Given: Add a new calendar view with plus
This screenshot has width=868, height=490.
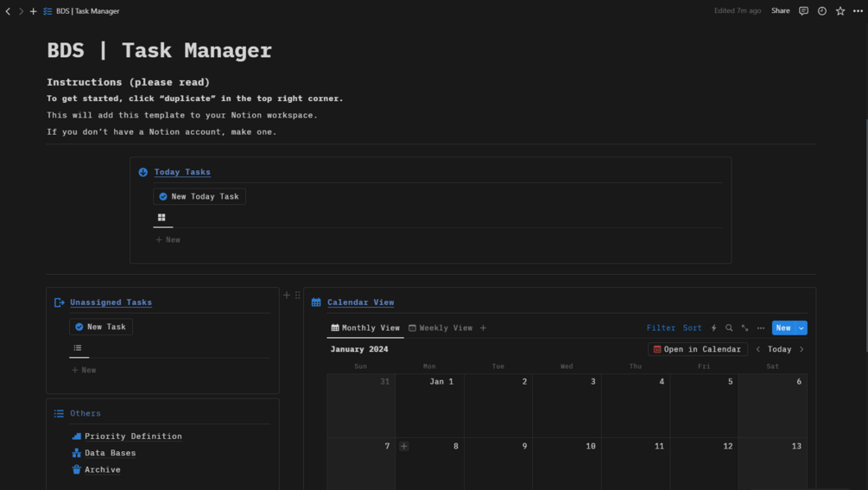Looking at the screenshot, I should (x=484, y=328).
